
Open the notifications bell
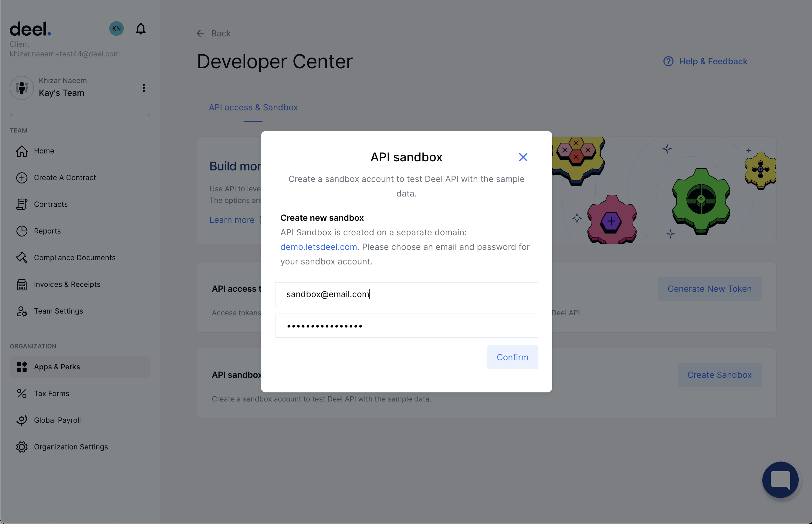(140, 29)
